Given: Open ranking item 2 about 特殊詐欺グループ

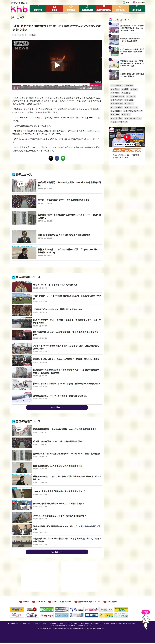Looking at the screenshot, I should [x=127, y=39].
